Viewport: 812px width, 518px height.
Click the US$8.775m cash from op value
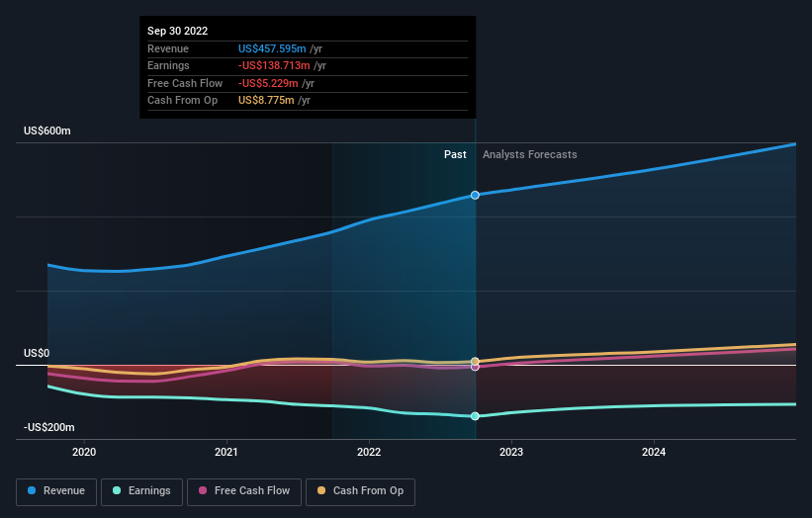tap(266, 101)
